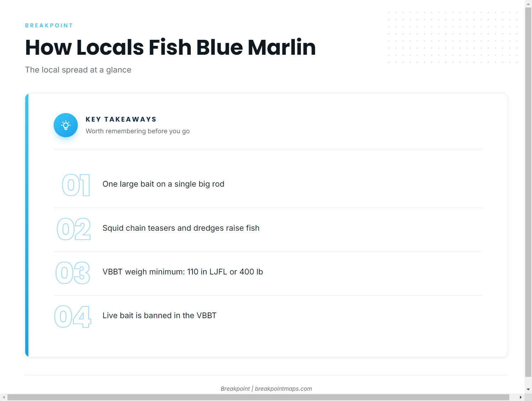Click the outlined number 04
The width and height of the screenshot is (532, 401).
pyautogui.click(x=73, y=317)
